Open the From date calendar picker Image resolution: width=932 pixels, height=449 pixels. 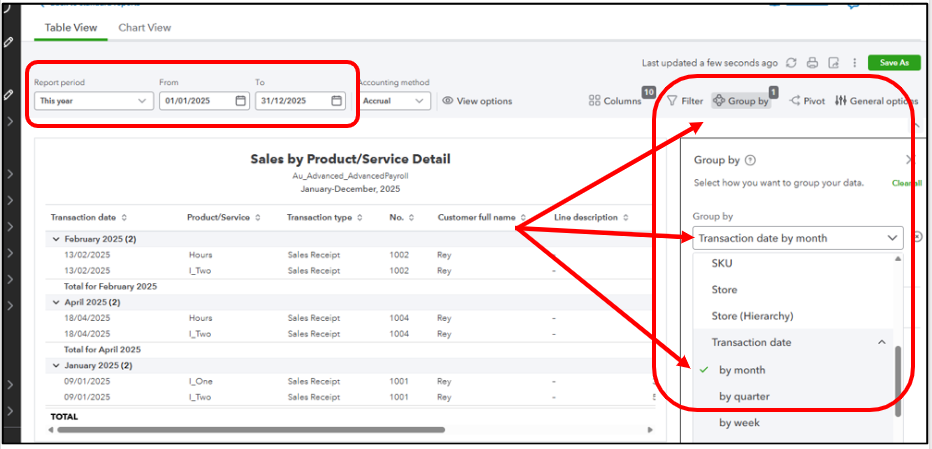point(240,101)
